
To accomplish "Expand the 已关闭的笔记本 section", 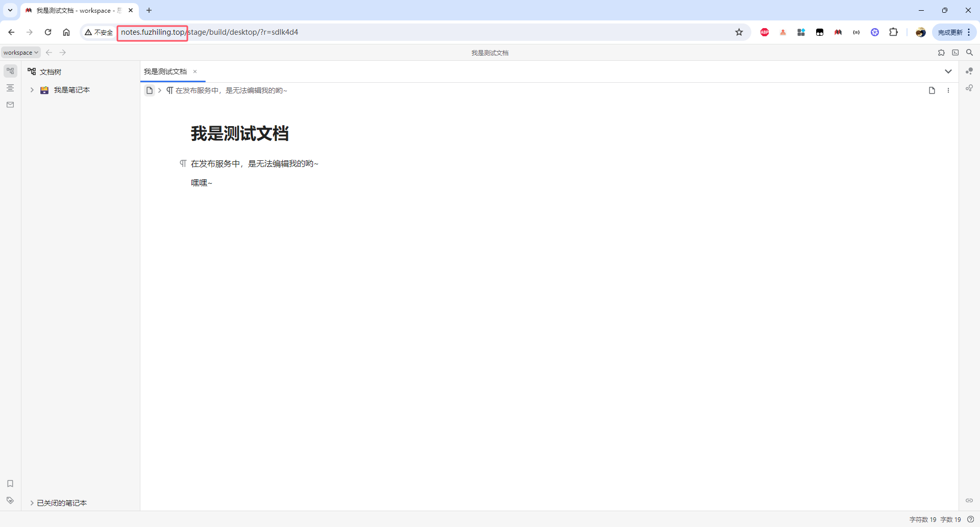I will [x=32, y=503].
